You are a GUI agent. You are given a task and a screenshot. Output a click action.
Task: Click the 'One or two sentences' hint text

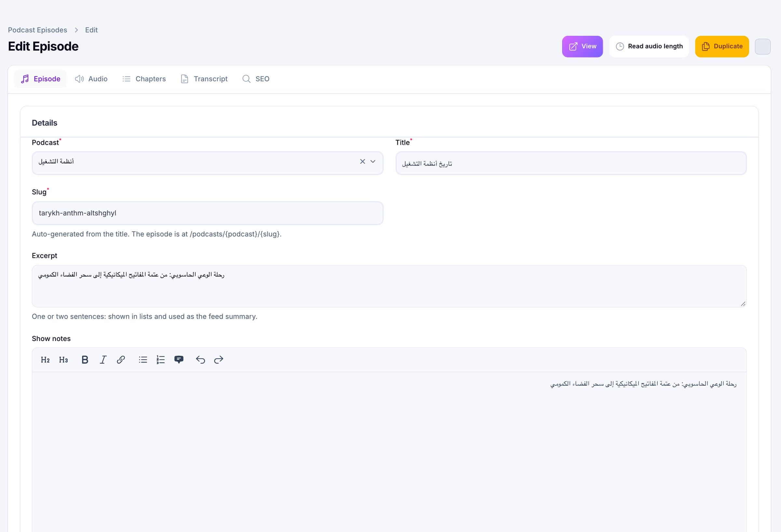tap(144, 316)
